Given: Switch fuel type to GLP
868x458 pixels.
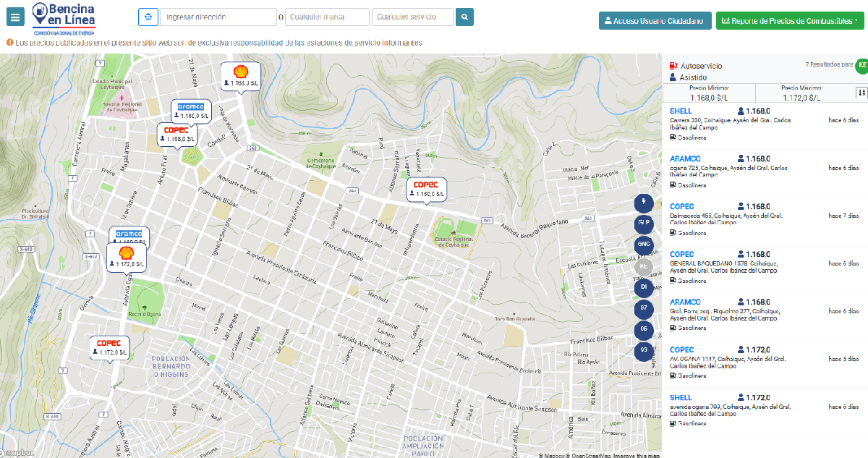Looking at the screenshot, I should pos(643,224).
